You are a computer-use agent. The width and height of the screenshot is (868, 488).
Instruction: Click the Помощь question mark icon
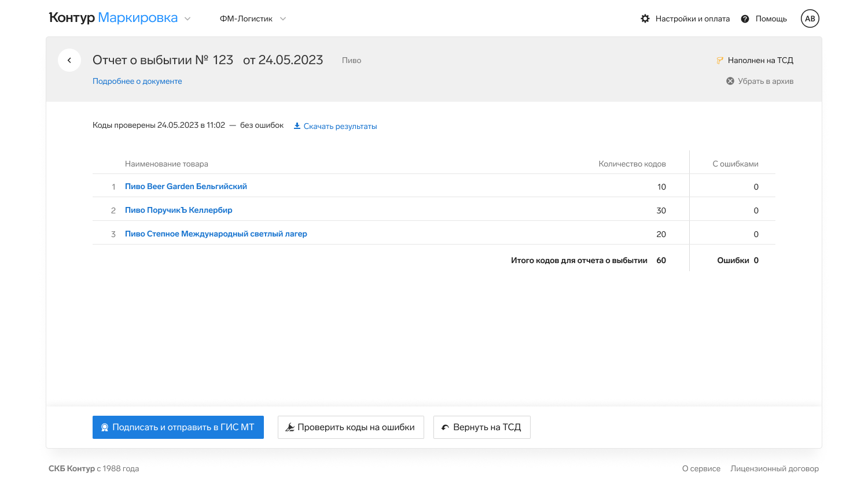tap(745, 19)
